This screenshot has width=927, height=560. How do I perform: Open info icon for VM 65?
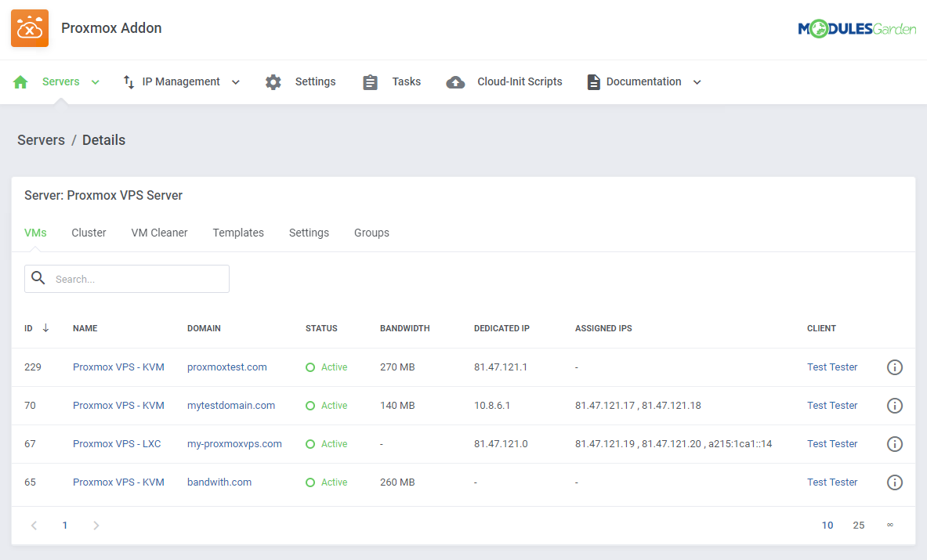pyautogui.click(x=895, y=482)
